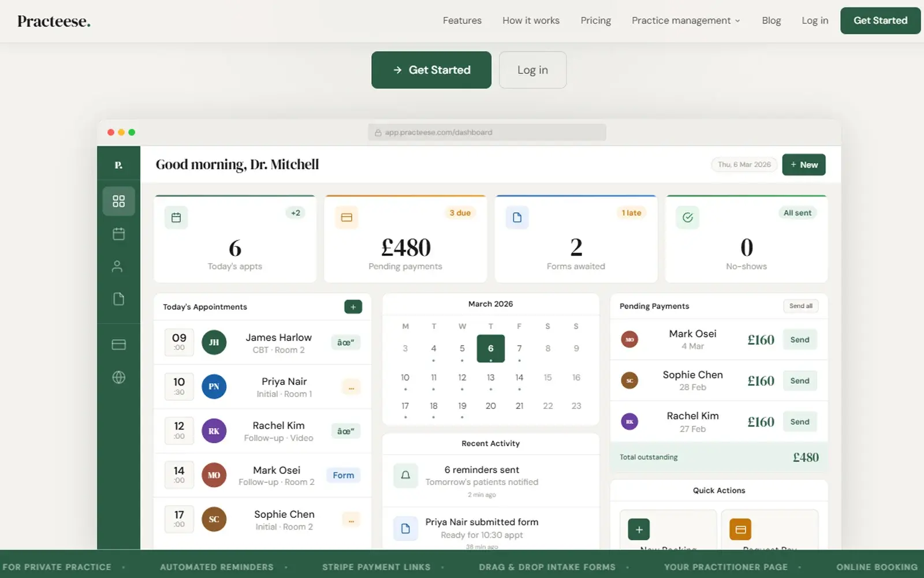This screenshot has width=924, height=578.
Task: Click the RK avatar in Today's Appointments
Action: 214,431
